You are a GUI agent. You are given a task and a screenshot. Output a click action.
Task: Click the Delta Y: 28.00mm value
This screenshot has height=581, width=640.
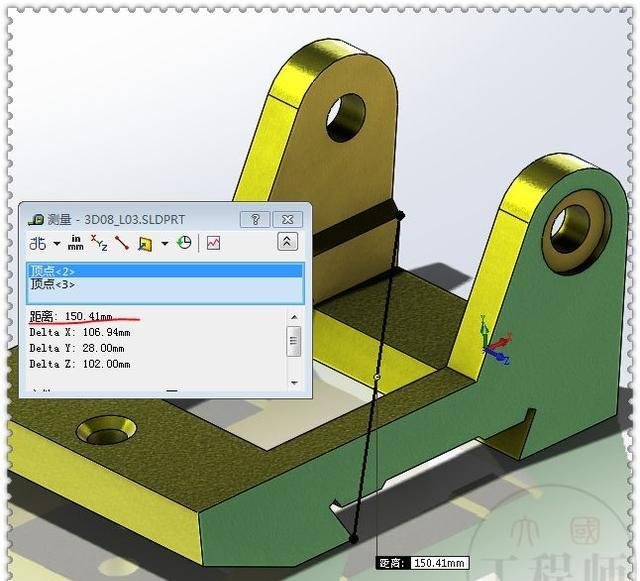pos(77,348)
